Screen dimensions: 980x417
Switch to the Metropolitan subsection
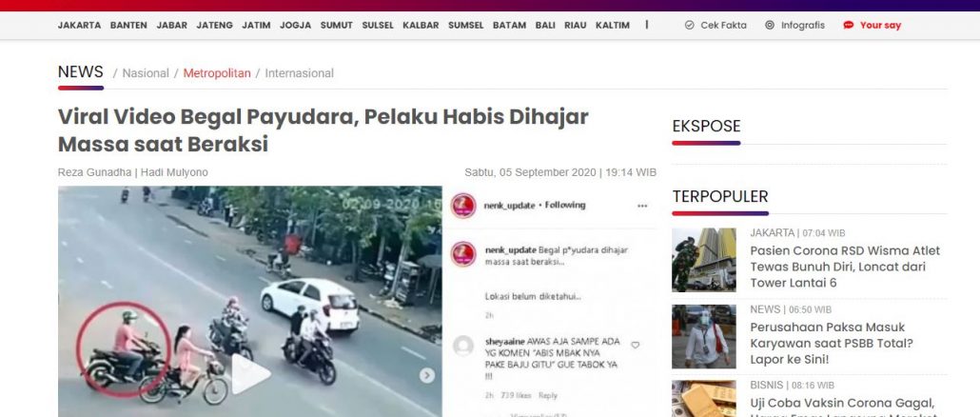(217, 73)
